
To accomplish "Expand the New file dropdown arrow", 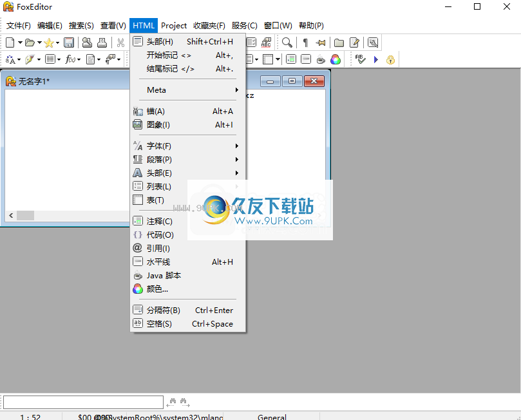I will (x=20, y=43).
